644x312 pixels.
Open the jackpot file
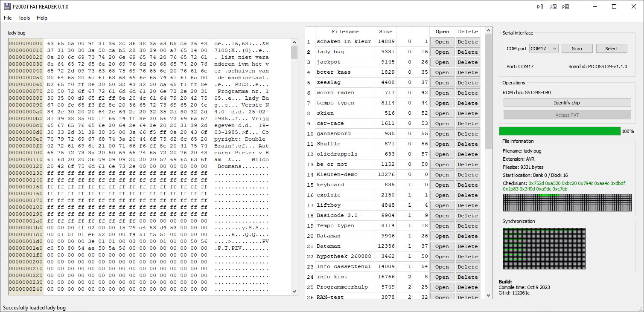point(442,62)
